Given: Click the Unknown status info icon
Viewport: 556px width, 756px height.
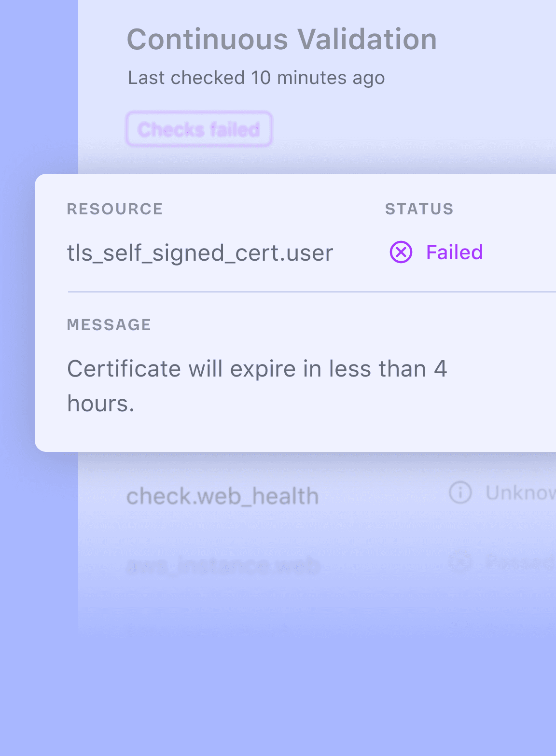Looking at the screenshot, I should (460, 493).
